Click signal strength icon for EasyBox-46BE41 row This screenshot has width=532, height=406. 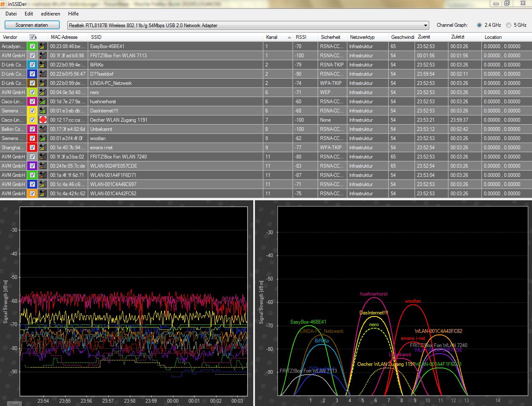pos(43,46)
